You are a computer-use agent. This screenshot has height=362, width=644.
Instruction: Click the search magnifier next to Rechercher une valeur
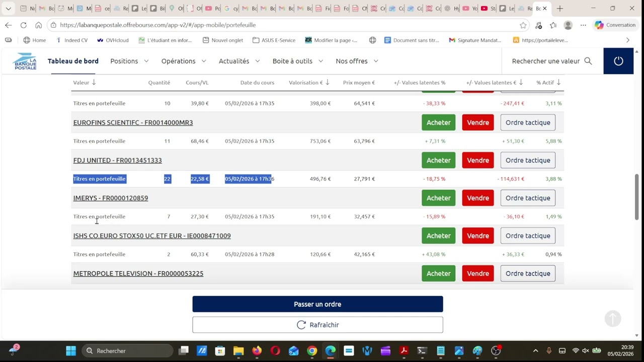click(588, 61)
